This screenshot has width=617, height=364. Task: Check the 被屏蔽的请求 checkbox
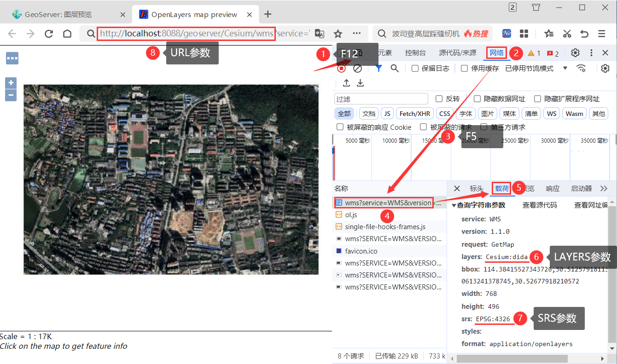[x=423, y=127]
